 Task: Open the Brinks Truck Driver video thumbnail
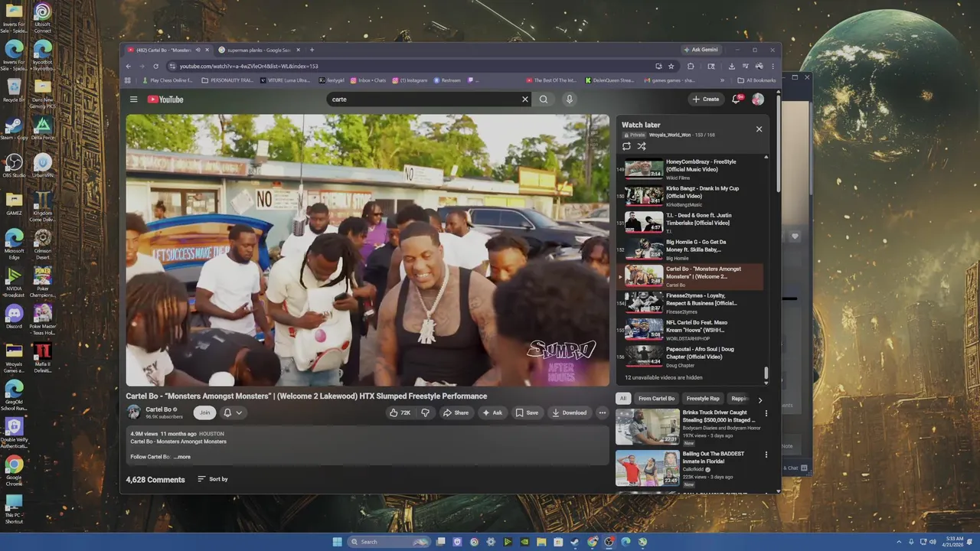click(x=648, y=426)
